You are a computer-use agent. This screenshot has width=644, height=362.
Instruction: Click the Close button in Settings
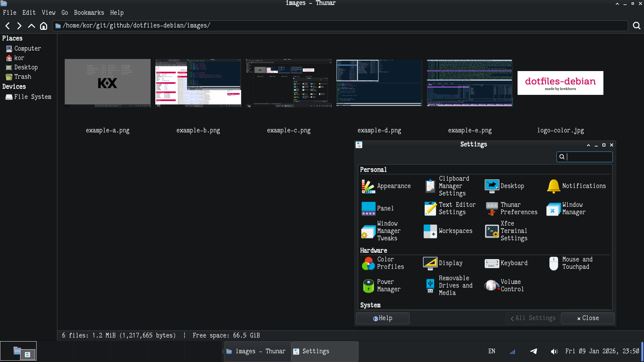[587, 318]
